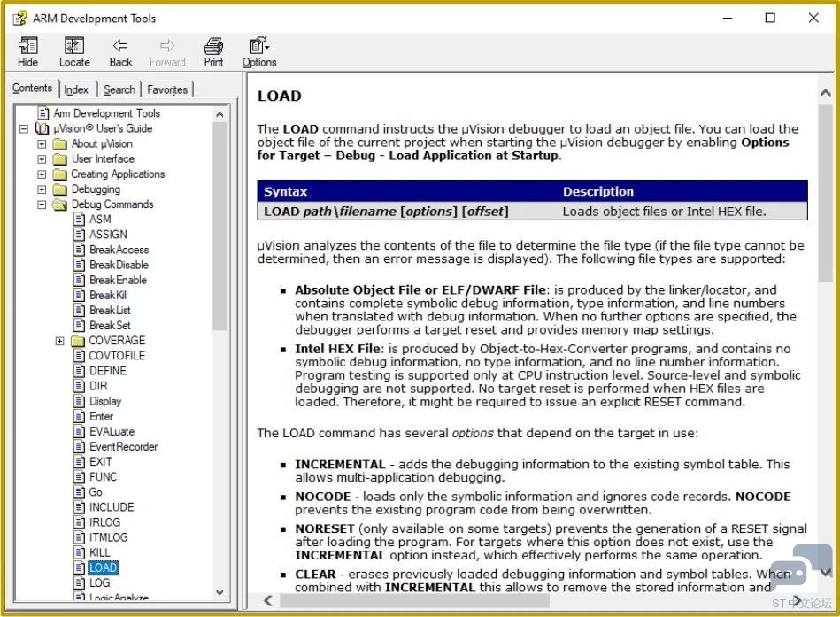This screenshot has height=617, width=840.
Task: Open the IRLOG topic
Action: tap(104, 522)
